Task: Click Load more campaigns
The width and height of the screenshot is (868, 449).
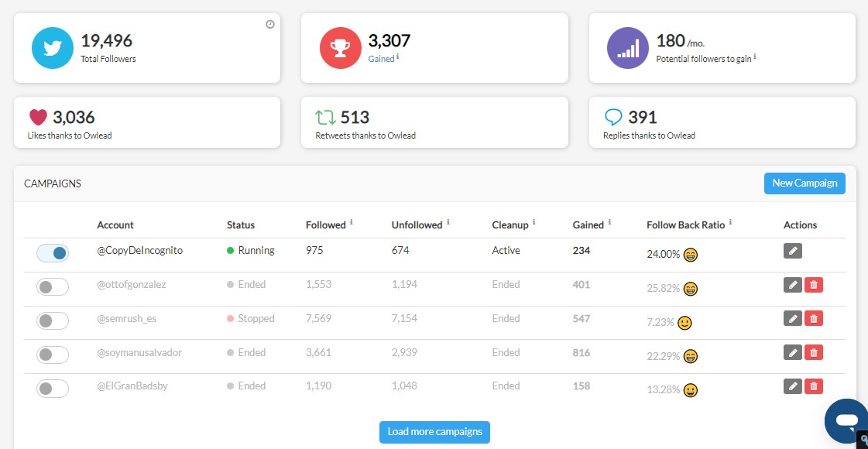Action: pos(434,433)
